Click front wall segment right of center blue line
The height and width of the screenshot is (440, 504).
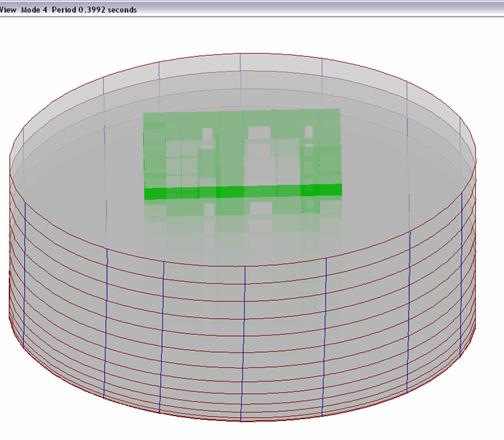[x=285, y=340]
